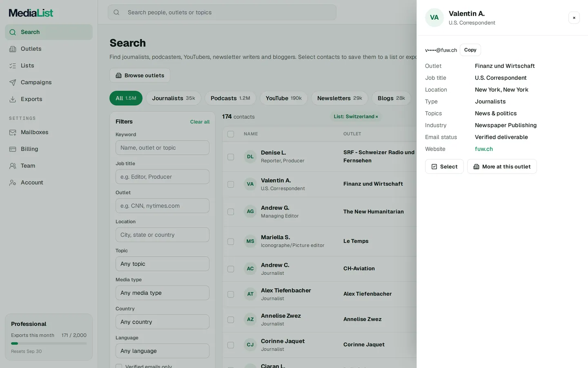Click the Campaigns paper plane icon
The width and height of the screenshot is (588, 368).
[13, 83]
